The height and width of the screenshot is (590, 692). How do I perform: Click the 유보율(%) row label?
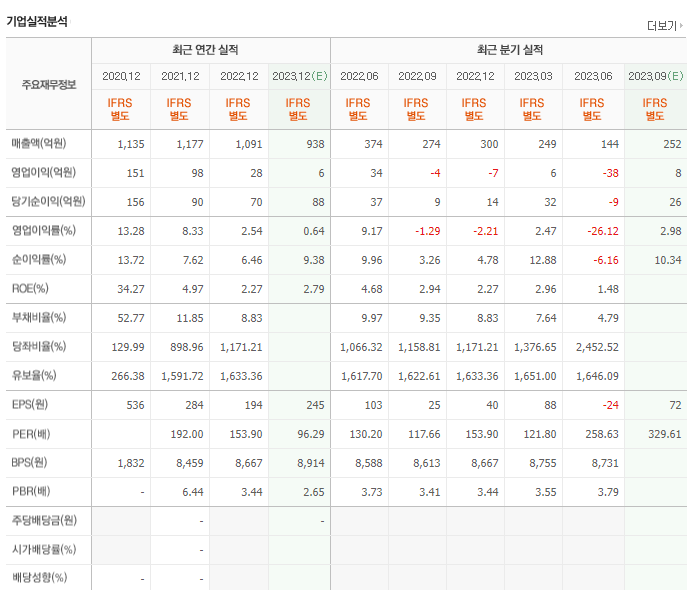click(x=34, y=376)
